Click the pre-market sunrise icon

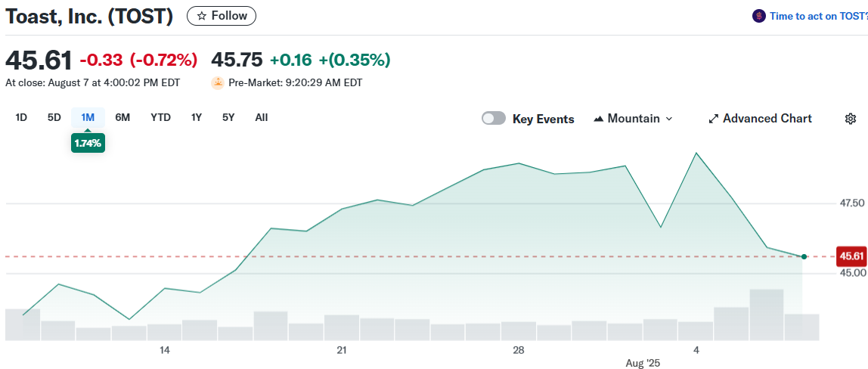click(x=218, y=83)
